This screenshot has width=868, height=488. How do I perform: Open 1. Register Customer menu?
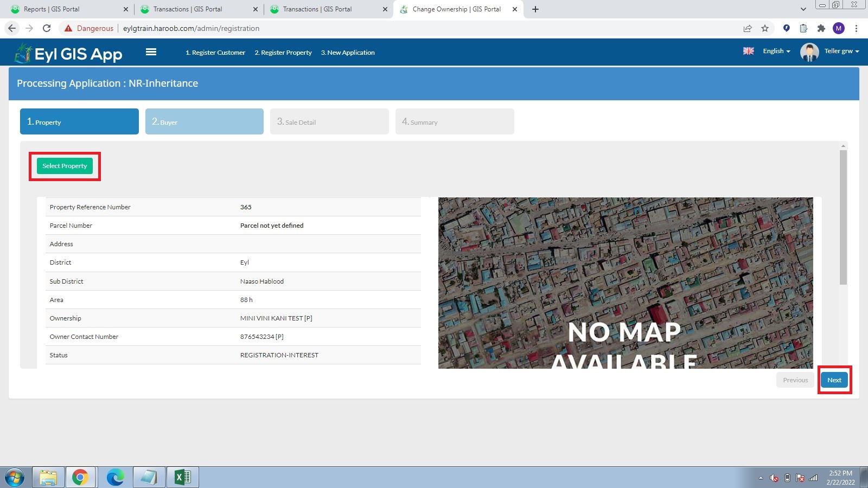(215, 53)
